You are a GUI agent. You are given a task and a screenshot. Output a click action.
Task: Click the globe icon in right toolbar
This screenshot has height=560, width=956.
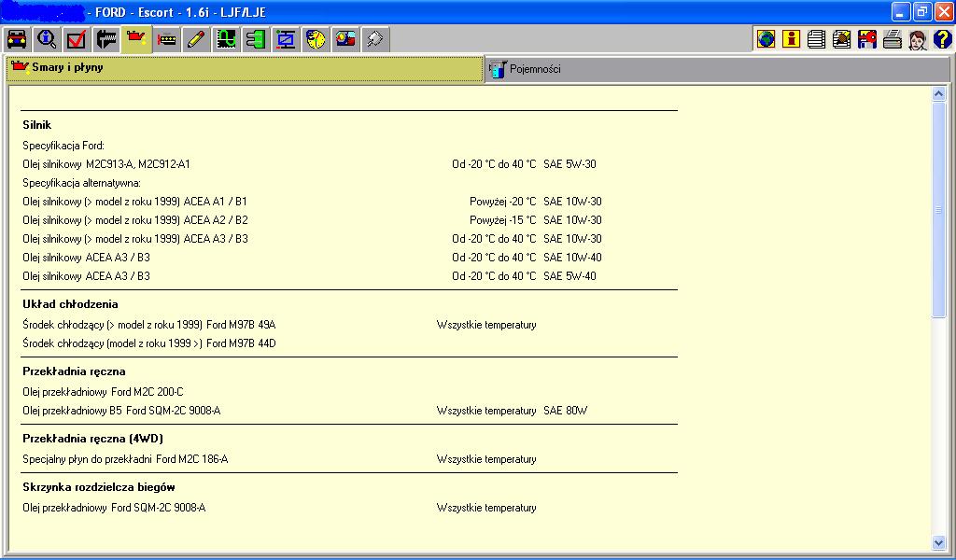[x=766, y=39]
